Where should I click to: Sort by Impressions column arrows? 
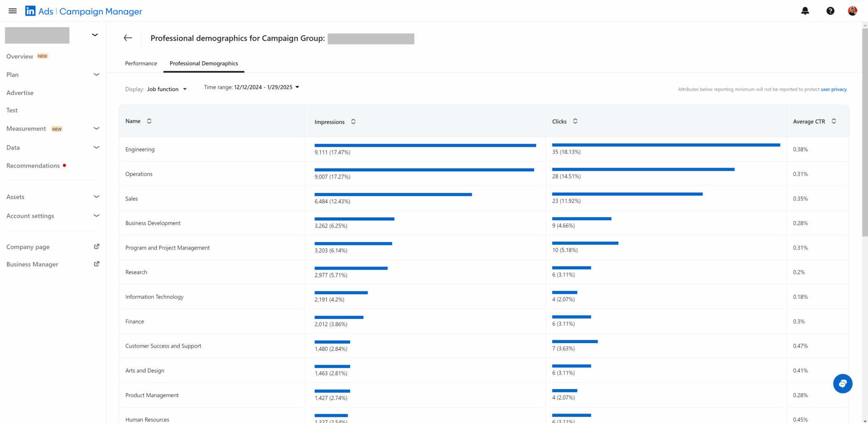pyautogui.click(x=353, y=122)
